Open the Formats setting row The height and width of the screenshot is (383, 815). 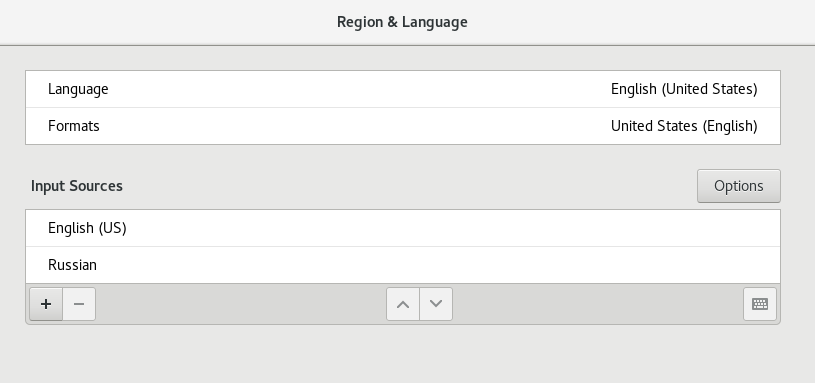(403, 126)
